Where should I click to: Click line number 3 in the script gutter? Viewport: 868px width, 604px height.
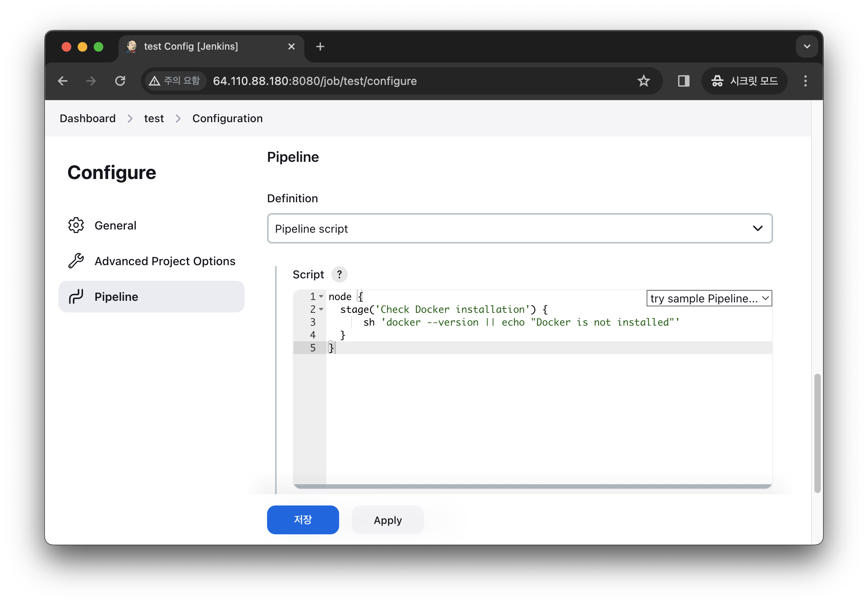coord(313,322)
